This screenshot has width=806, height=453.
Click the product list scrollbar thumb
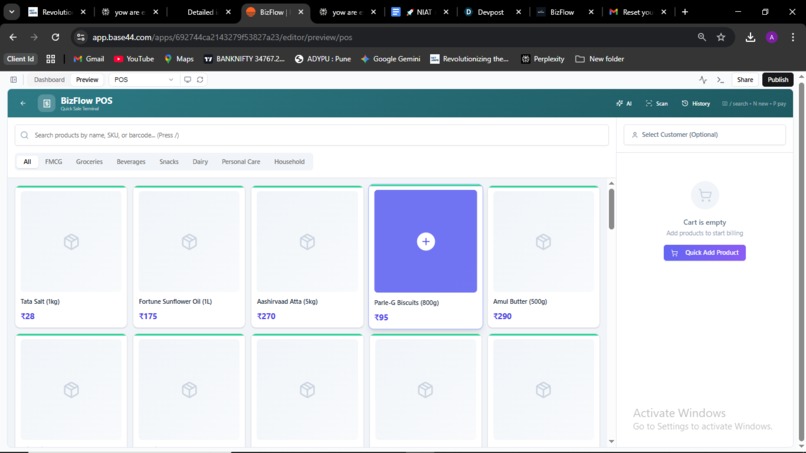click(x=611, y=209)
